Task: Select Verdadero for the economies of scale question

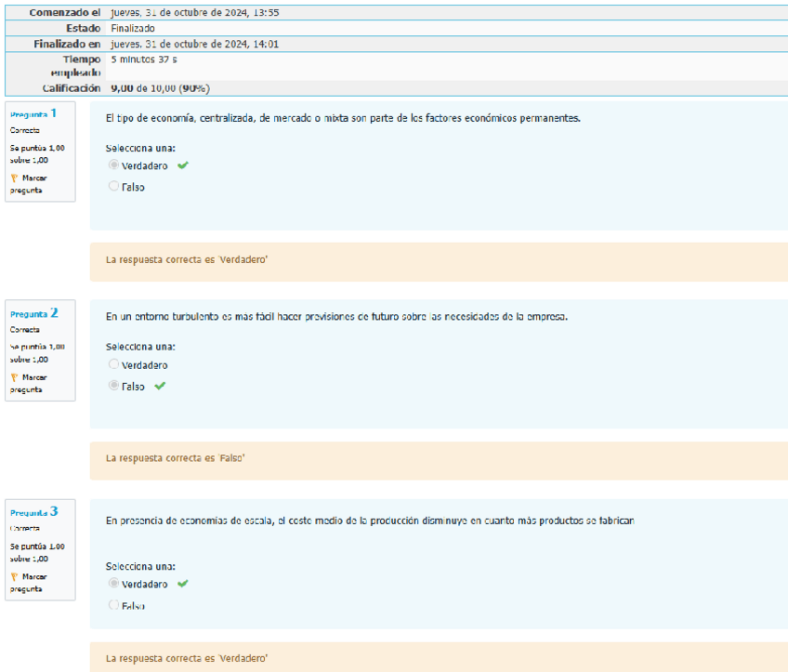Action: pyautogui.click(x=114, y=584)
